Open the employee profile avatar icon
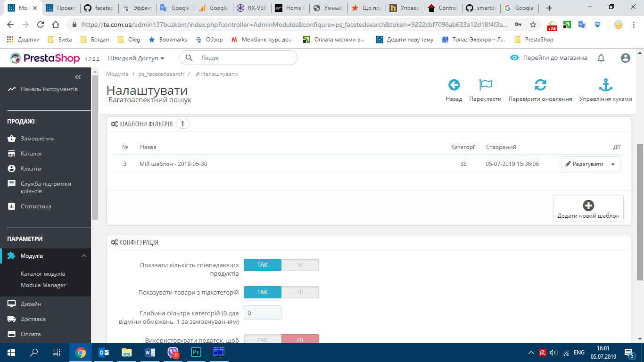 [x=626, y=58]
